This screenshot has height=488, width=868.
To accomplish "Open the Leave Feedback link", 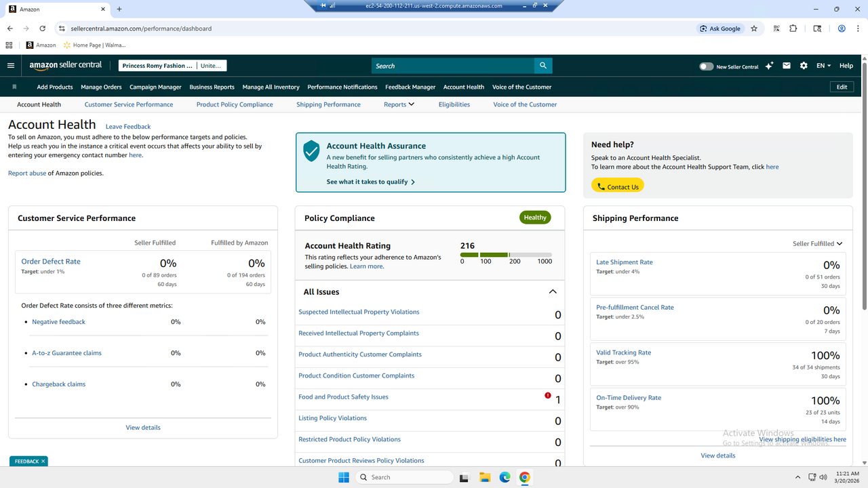I will [x=128, y=127].
